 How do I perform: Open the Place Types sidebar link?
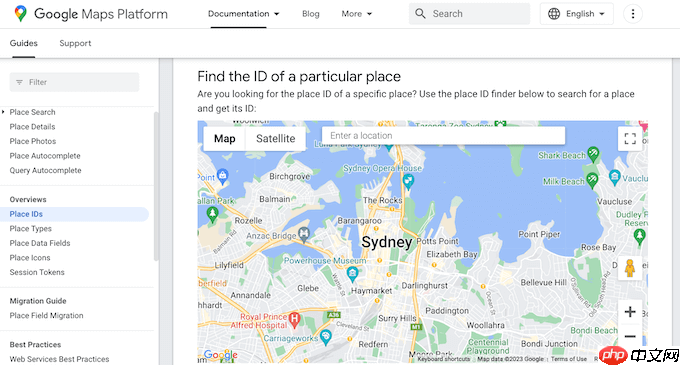(30, 228)
